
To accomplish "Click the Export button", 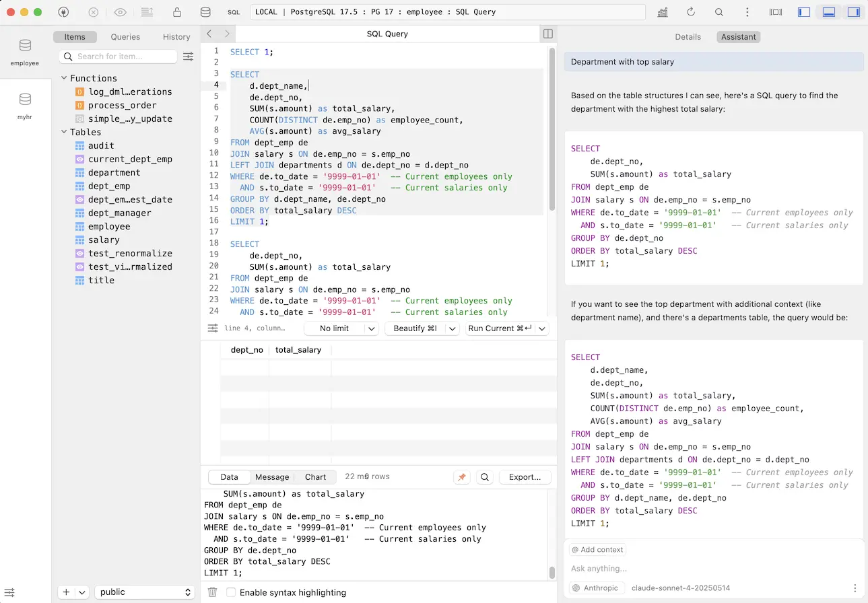I will [525, 477].
